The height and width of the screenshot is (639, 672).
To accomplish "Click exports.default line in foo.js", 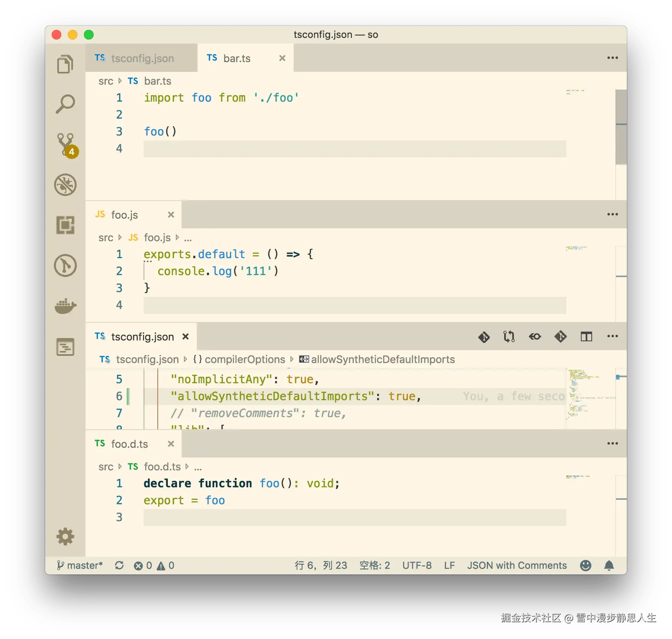I will click(x=228, y=254).
